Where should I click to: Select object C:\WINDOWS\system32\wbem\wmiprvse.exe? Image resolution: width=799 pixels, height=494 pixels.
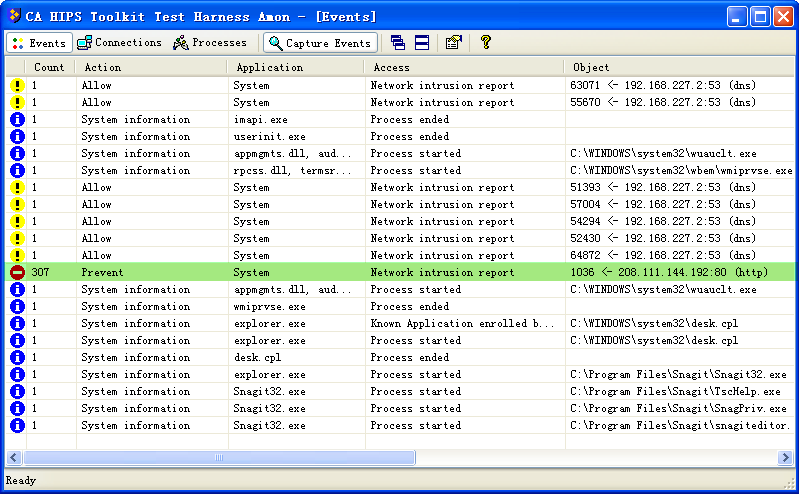coord(681,171)
